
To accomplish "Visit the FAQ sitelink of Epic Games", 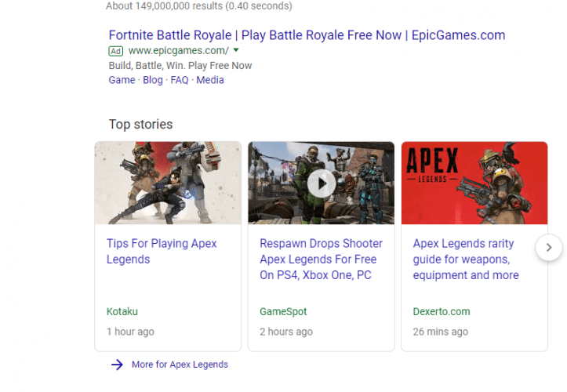I will [180, 80].
